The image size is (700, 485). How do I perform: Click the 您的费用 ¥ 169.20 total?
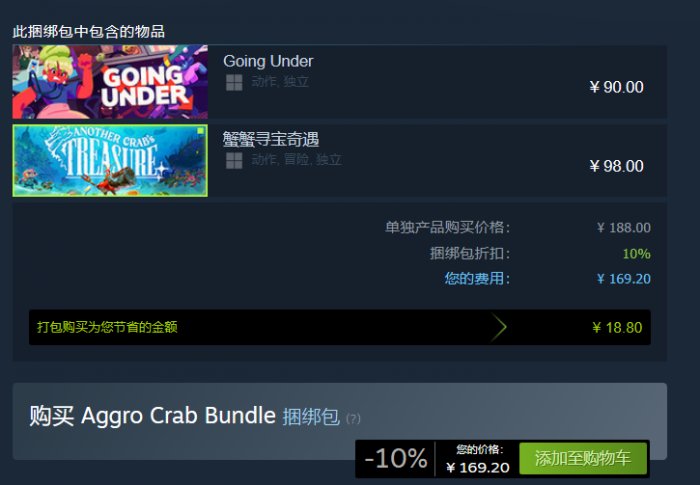(547, 279)
